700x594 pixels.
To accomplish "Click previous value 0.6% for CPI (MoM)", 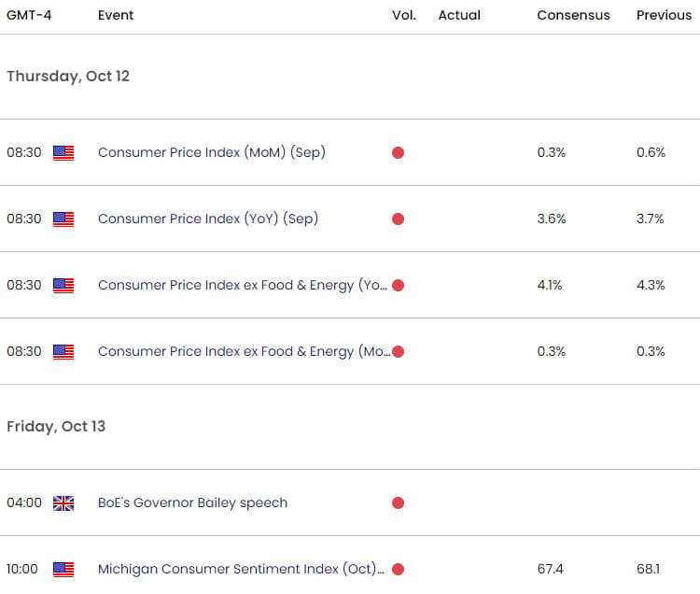I will click(651, 153).
